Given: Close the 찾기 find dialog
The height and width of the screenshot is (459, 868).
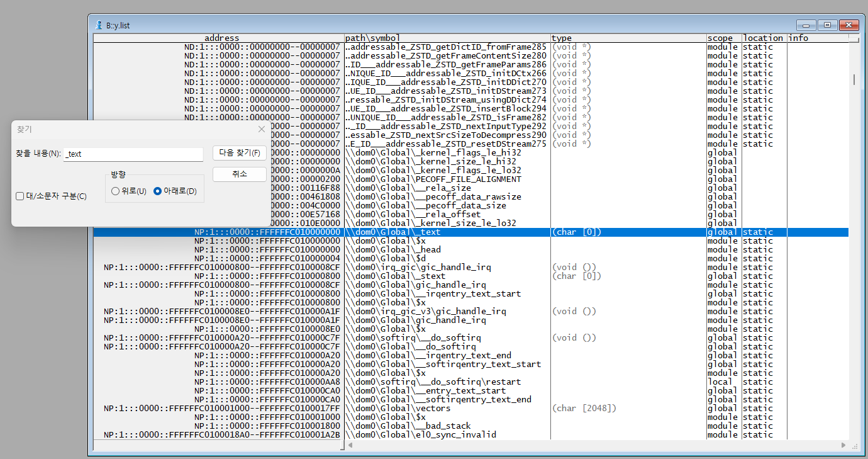Looking at the screenshot, I should 262,129.
